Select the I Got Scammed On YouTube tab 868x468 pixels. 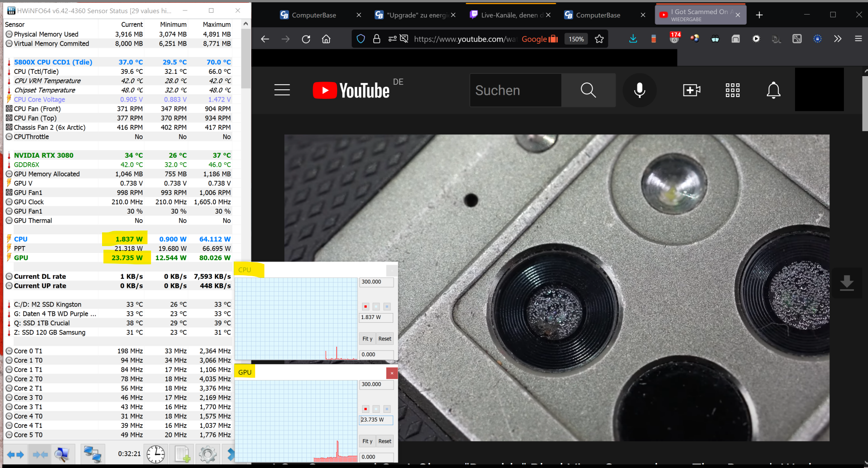coord(700,15)
